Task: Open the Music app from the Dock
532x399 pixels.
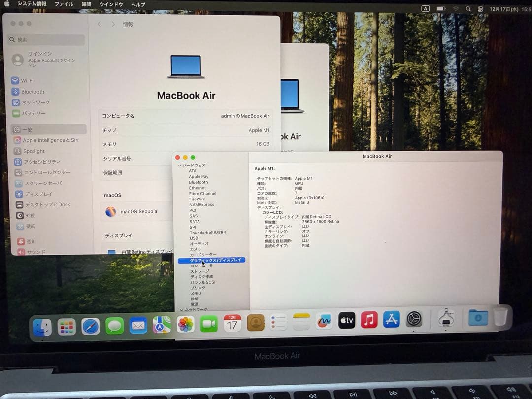Action: pyautogui.click(x=369, y=320)
